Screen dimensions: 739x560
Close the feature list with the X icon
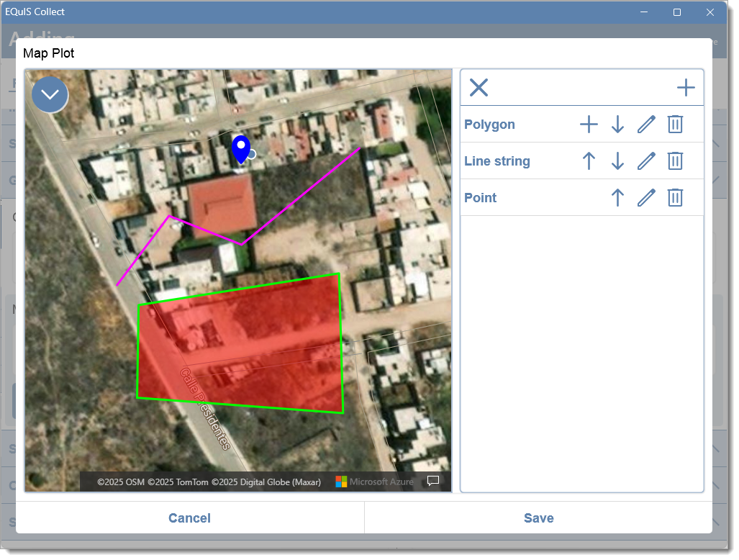pyautogui.click(x=479, y=88)
